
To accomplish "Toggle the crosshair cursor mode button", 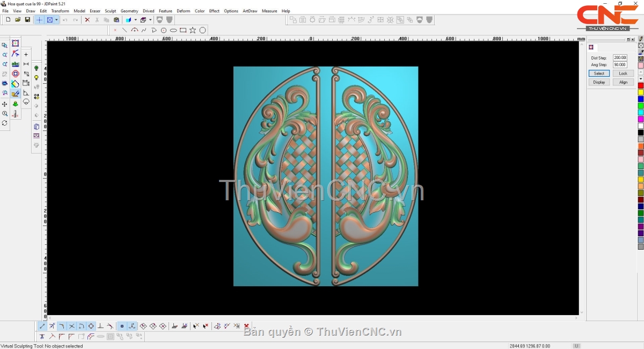I will tap(39, 20).
